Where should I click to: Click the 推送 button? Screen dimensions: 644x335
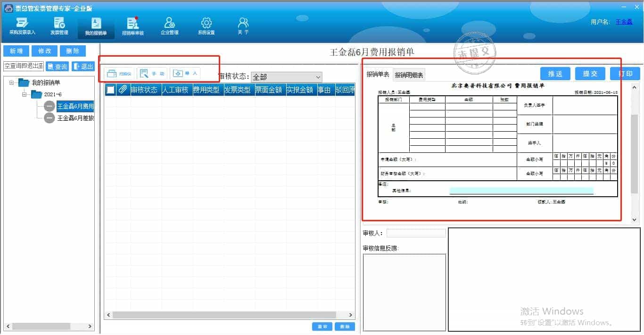[555, 74]
